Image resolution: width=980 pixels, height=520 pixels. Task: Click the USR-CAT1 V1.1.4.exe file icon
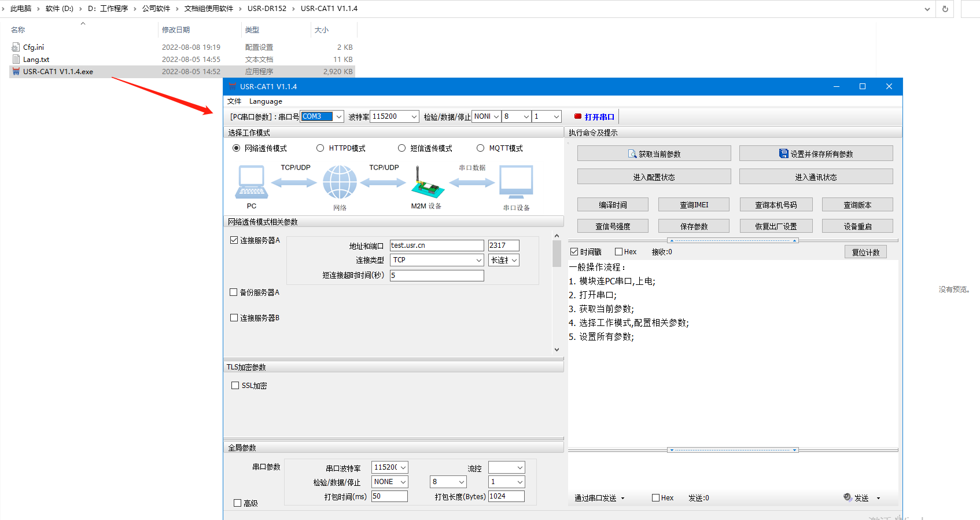(x=16, y=72)
